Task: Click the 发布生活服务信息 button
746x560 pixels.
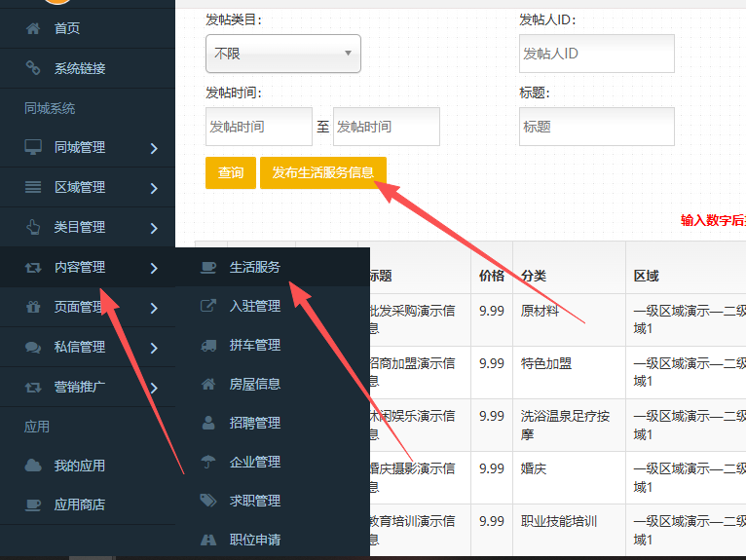Action: (x=322, y=172)
